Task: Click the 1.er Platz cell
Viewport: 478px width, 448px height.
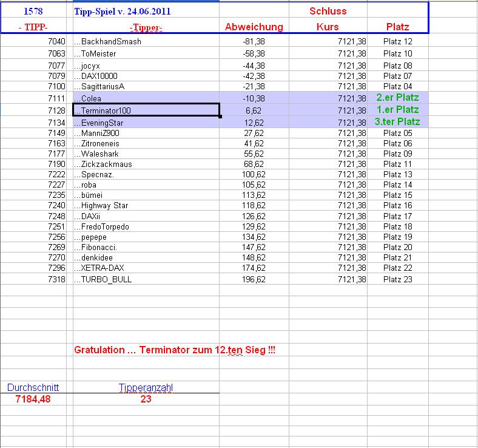Action: (x=398, y=109)
